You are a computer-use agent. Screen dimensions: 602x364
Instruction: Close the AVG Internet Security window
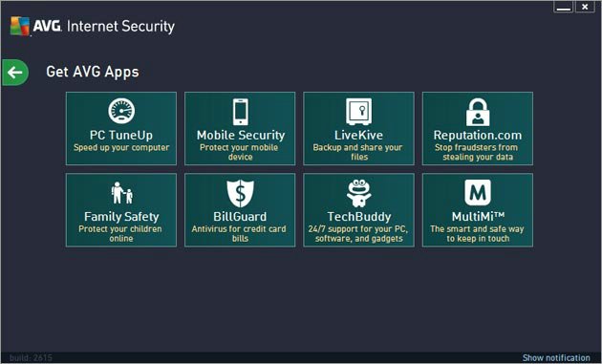click(x=585, y=7)
